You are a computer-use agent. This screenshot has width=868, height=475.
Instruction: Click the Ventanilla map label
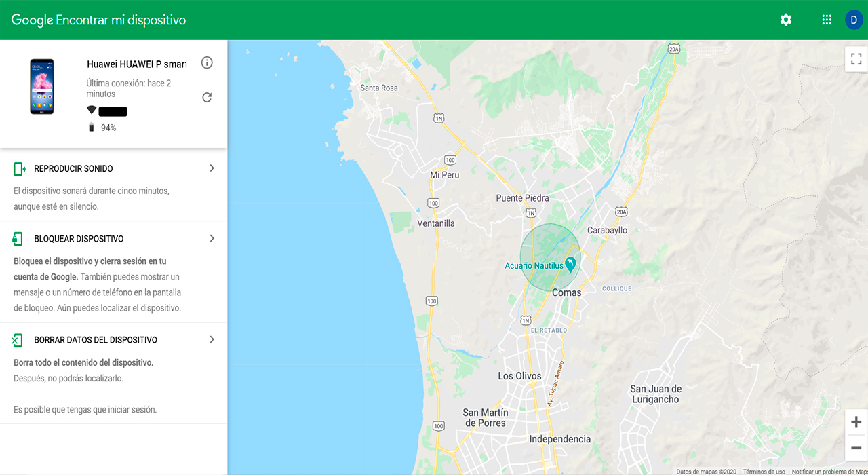[436, 223]
